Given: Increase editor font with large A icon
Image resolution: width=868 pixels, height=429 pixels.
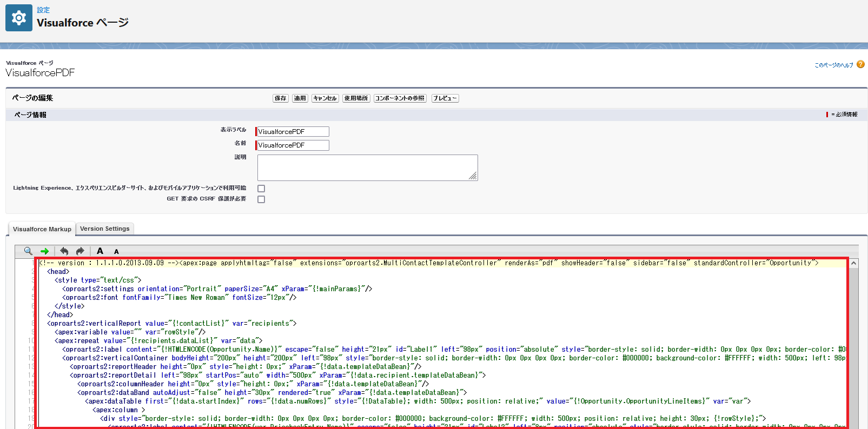Looking at the screenshot, I should click(100, 251).
